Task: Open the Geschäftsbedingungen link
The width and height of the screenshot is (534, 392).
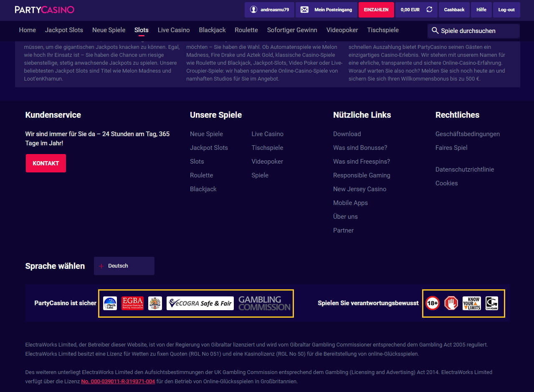Action: [x=468, y=134]
